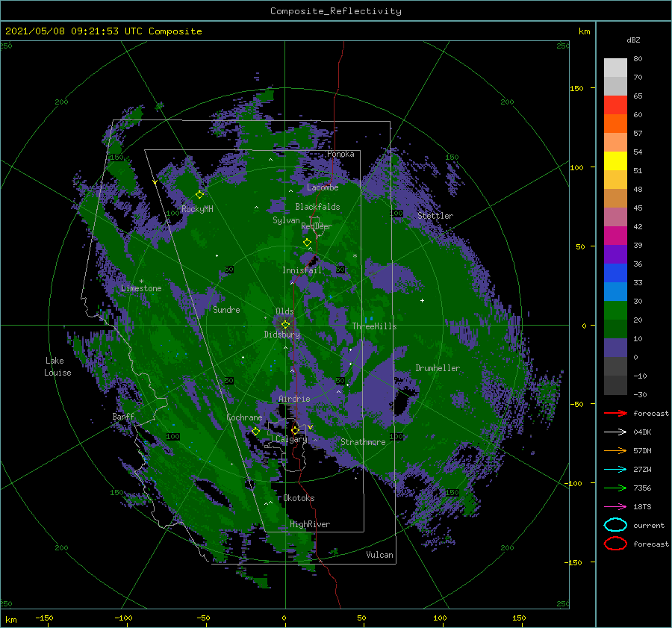Pick the light gray 70-80 dBZ swatch
This screenshot has height=628, width=672.
pyautogui.click(x=615, y=68)
